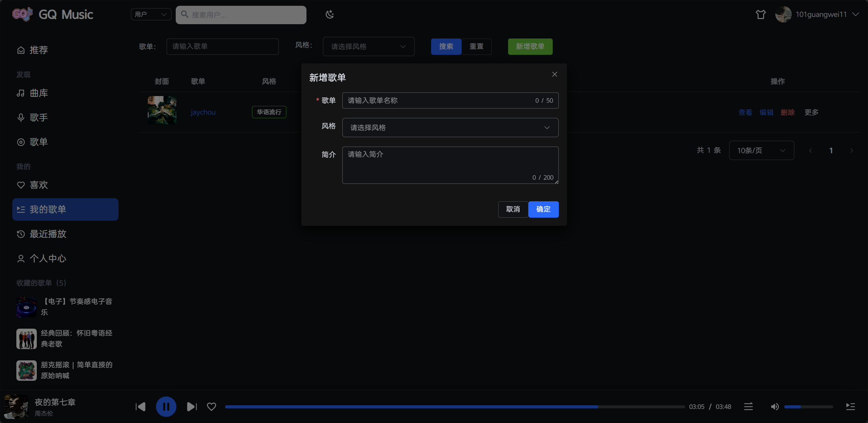This screenshot has width=868, height=423.
Task: Close the 新增歌单 dialog
Action: (x=554, y=74)
